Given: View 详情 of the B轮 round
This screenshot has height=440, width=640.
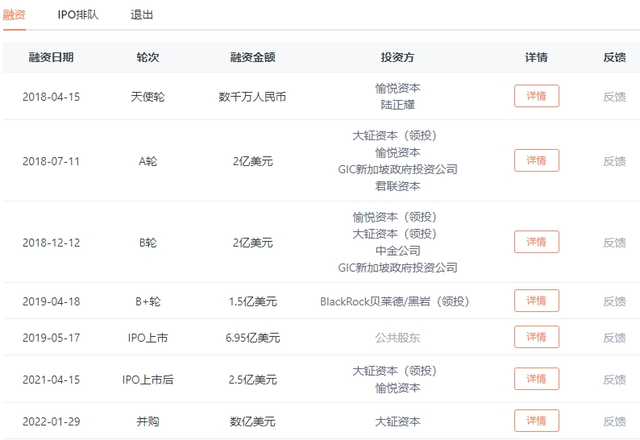Looking at the screenshot, I should pos(536,242).
